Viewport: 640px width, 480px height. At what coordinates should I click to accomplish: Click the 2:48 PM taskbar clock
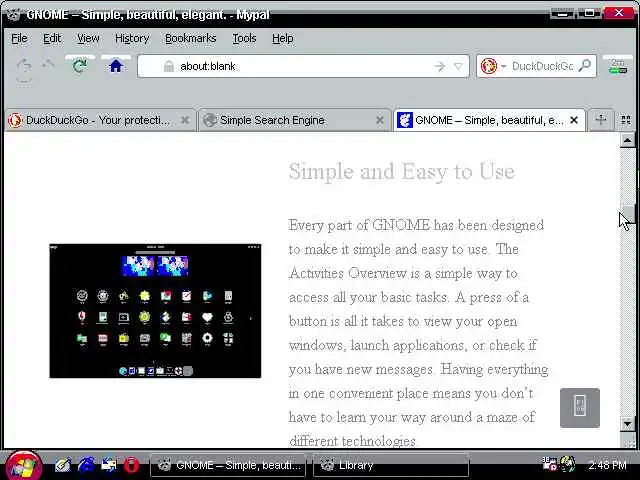[x=607, y=465]
